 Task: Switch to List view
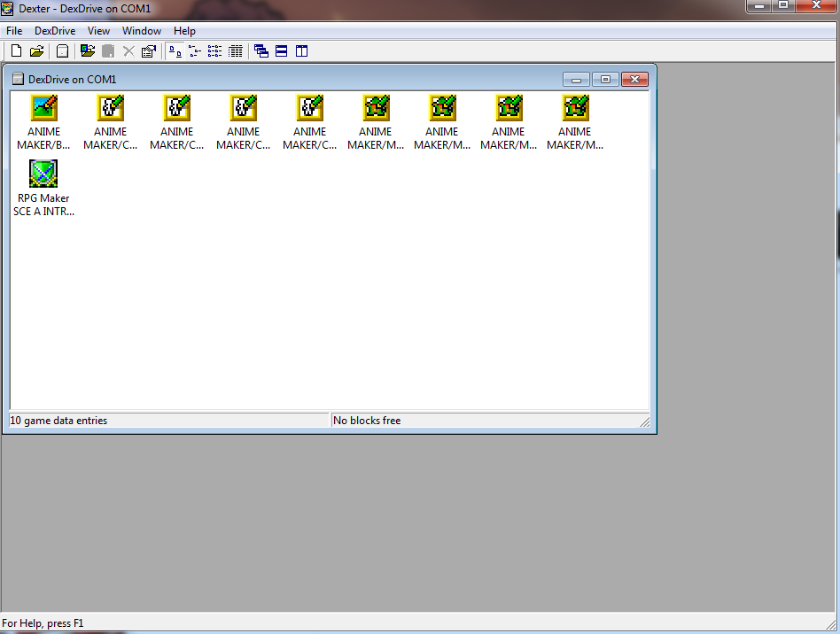(x=214, y=51)
